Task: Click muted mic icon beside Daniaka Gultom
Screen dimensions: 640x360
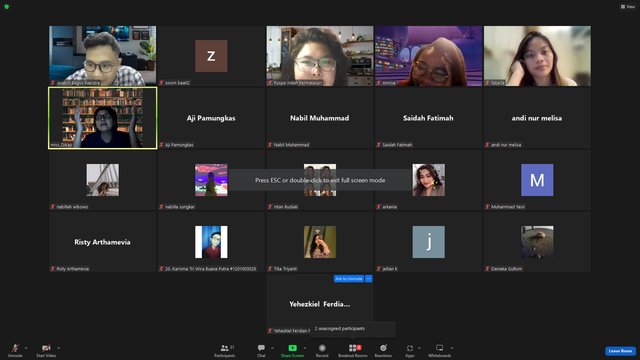Action: 487,269
